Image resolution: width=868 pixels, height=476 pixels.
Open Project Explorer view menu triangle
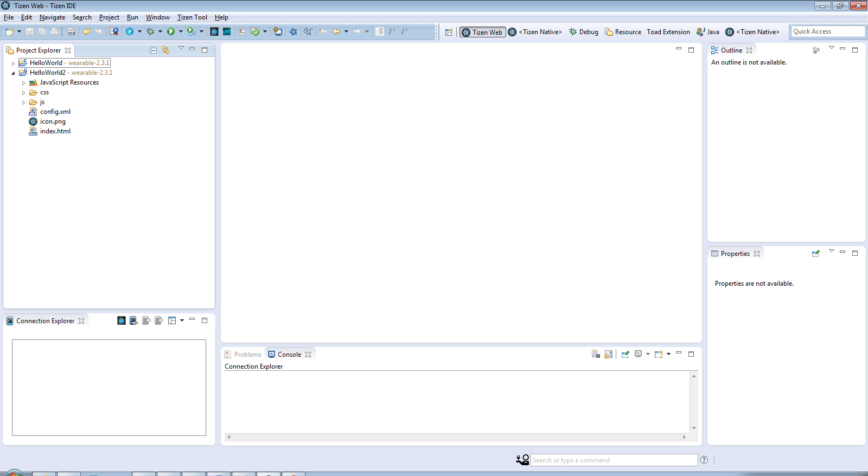coord(181,48)
